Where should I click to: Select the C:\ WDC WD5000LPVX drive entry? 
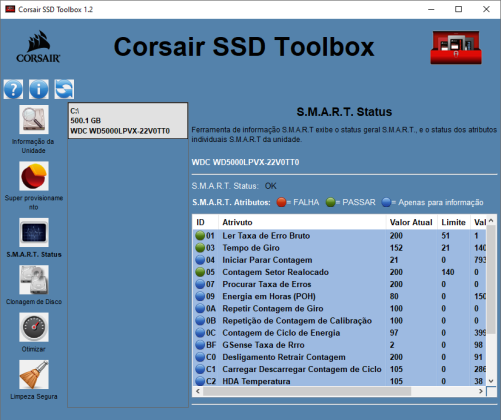tap(128, 121)
